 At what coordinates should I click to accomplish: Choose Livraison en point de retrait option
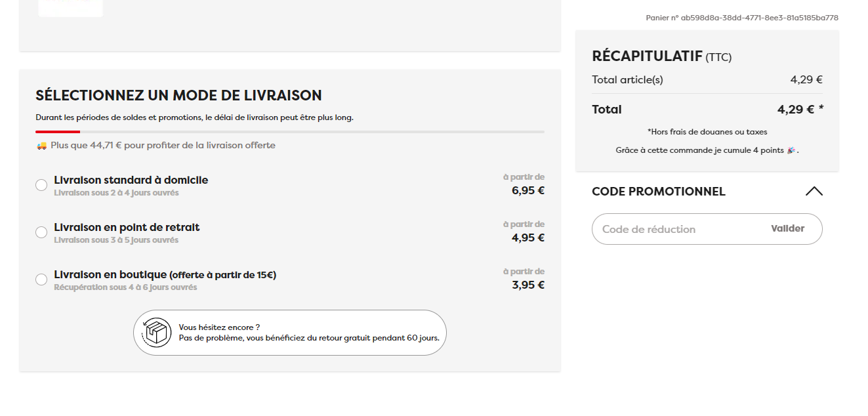pyautogui.click(x=41, y=232)
